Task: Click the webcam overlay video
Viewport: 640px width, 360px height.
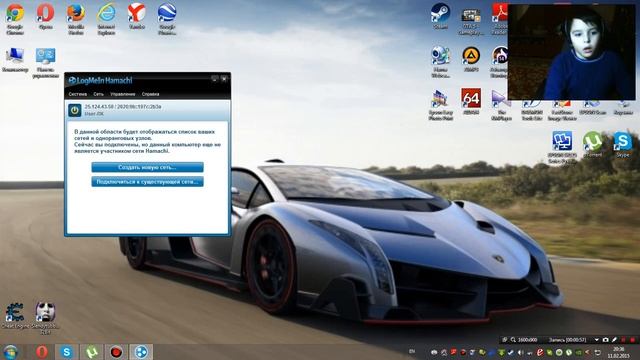Action: pos(571,51)
